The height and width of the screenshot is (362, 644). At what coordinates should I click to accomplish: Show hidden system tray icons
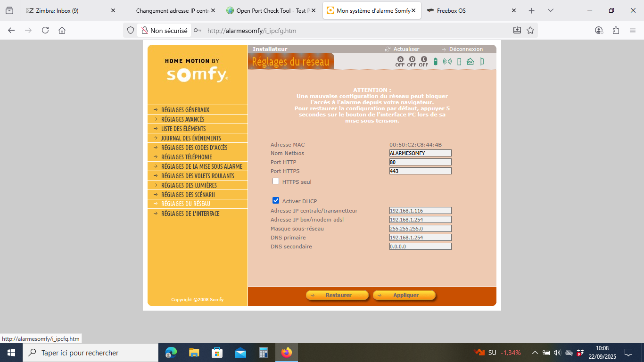[535, 353]
